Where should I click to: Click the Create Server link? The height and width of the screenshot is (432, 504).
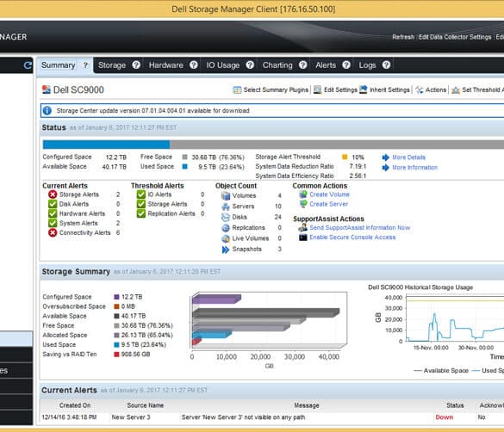click(328, 204)
